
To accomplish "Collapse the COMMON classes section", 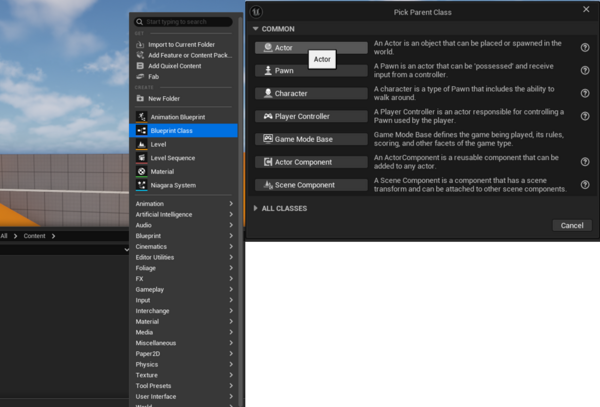I will click(256, 29).
